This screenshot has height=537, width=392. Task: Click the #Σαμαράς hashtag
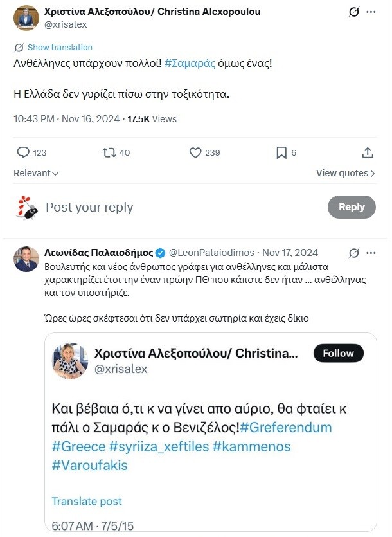pyautogui.click(x=189, y=64)
